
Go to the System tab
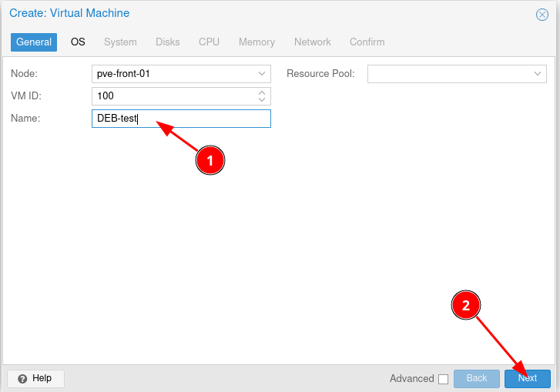tap(120, 42)
